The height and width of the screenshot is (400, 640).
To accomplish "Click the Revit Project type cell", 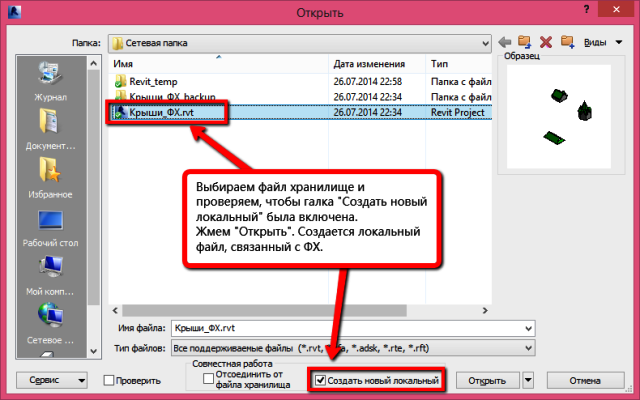I will click(458, 113).
